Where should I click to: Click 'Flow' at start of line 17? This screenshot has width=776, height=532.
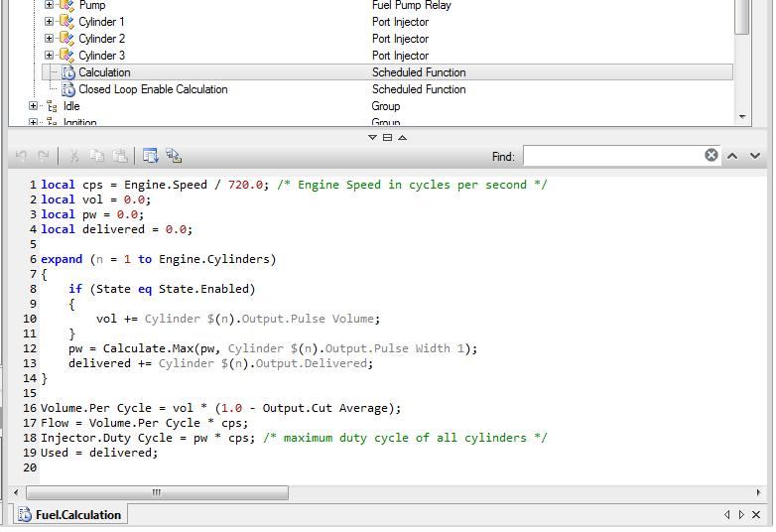pos(55,423)
